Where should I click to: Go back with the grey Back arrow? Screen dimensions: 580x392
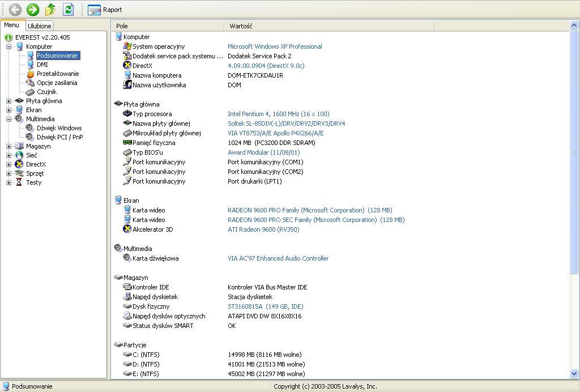click(x=15, y=10)
